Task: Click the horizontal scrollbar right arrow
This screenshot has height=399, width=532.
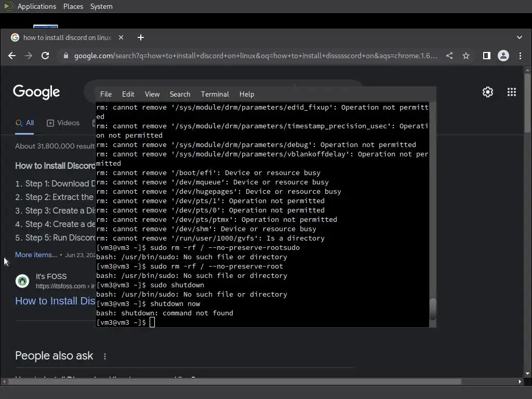Action: [520, 382]
